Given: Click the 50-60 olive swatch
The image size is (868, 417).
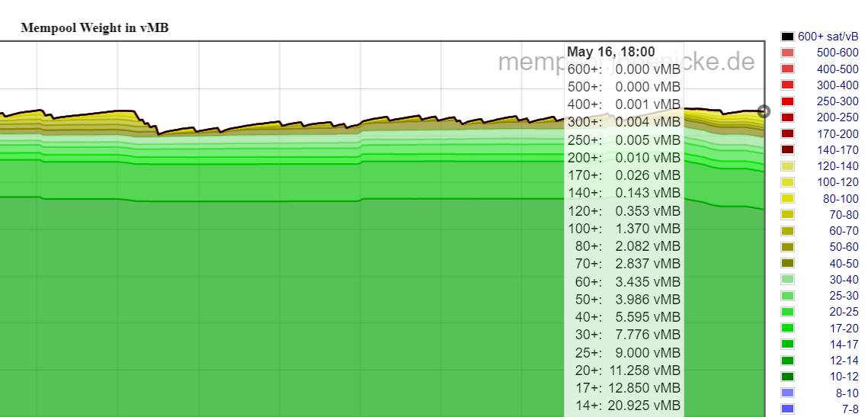Looking at the screenshot, I should pyautogui.click(x=787, y=247).
